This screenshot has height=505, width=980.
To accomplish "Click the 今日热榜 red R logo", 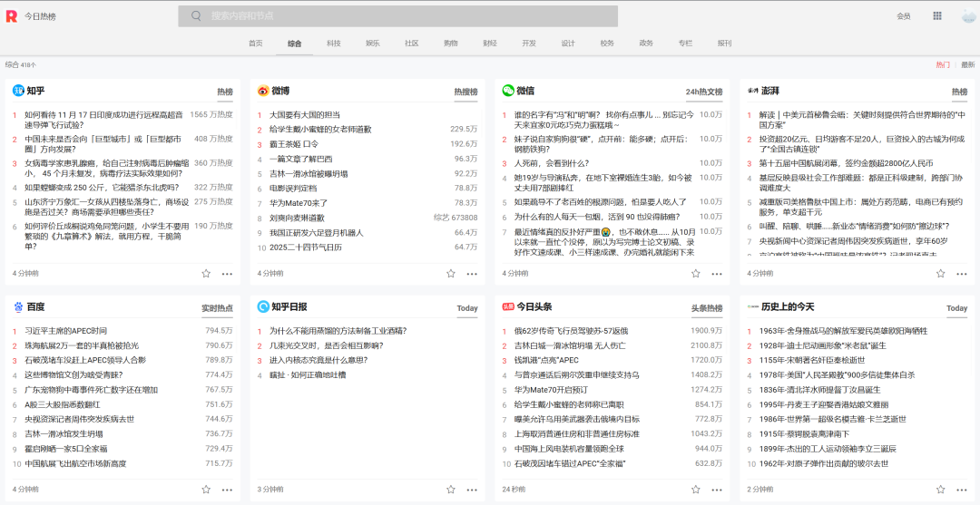I will click(x=11, y=16).
